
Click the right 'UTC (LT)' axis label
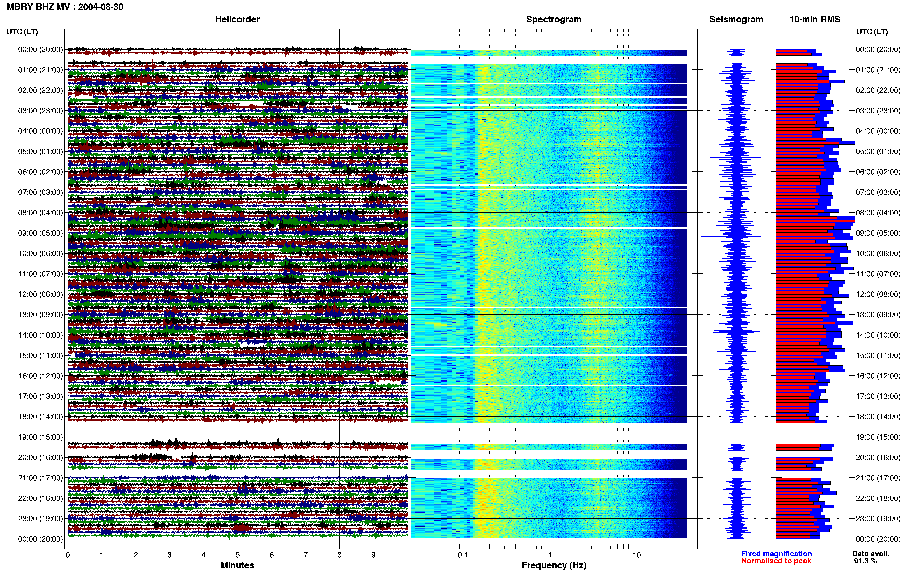point(872,32)
